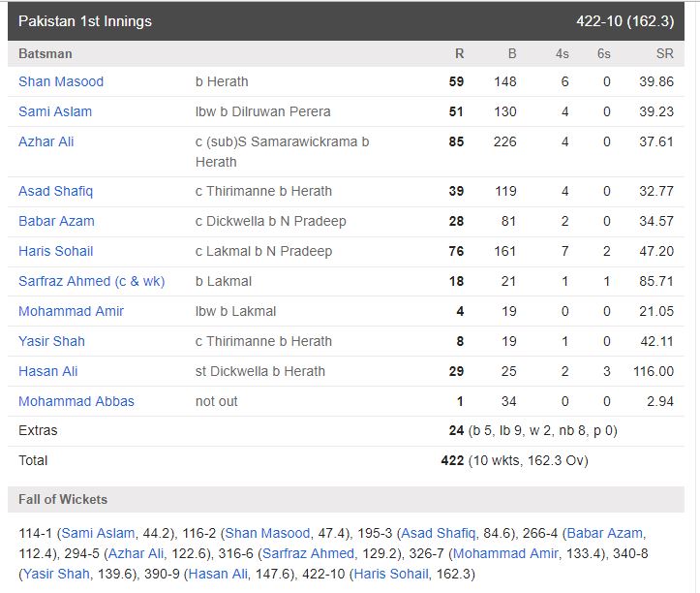Open Haris Sohail batsman link
This screenshot has height=593, width=700.
coord(56,251)
